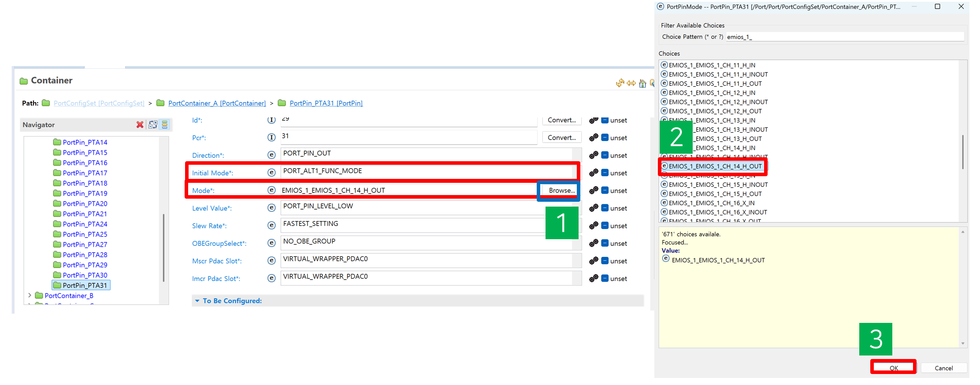This screenshot has width=980, height=385.
Task: Click the Choice Pattern filter input field
Action: pyautogui.click(x=844, y=37)
